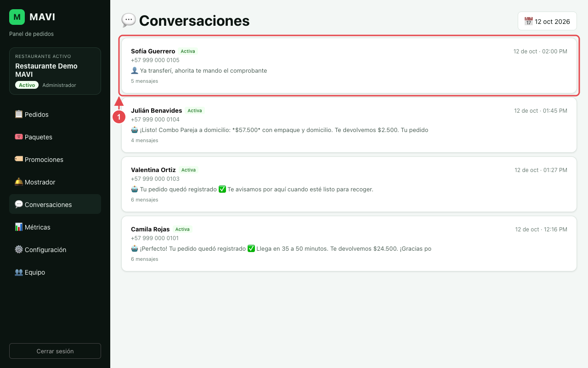
Task: Click the person icon in Sofía Guerrero message
Action: (x=135, y=70)
